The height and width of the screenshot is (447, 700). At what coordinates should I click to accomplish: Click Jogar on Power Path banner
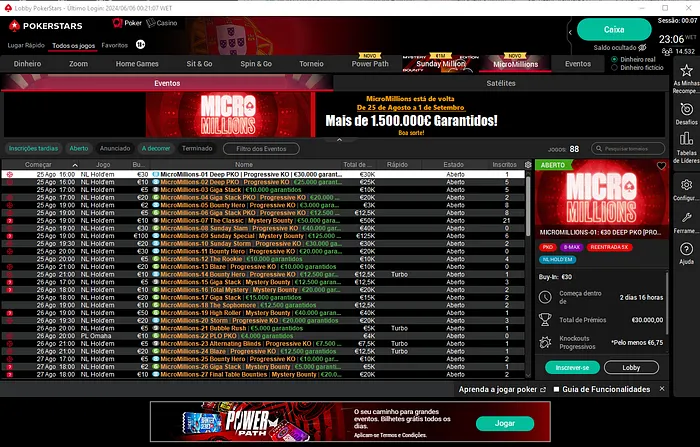[505, 423]
